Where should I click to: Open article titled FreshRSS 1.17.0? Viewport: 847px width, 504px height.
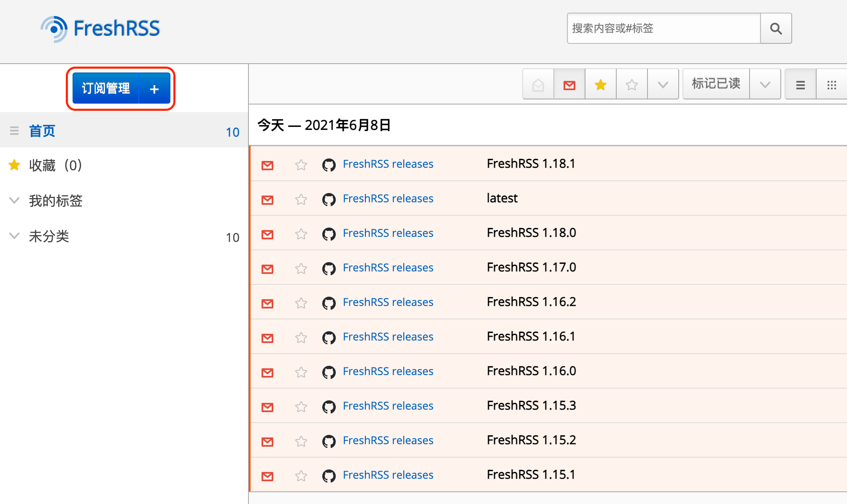tap(531, 267)
